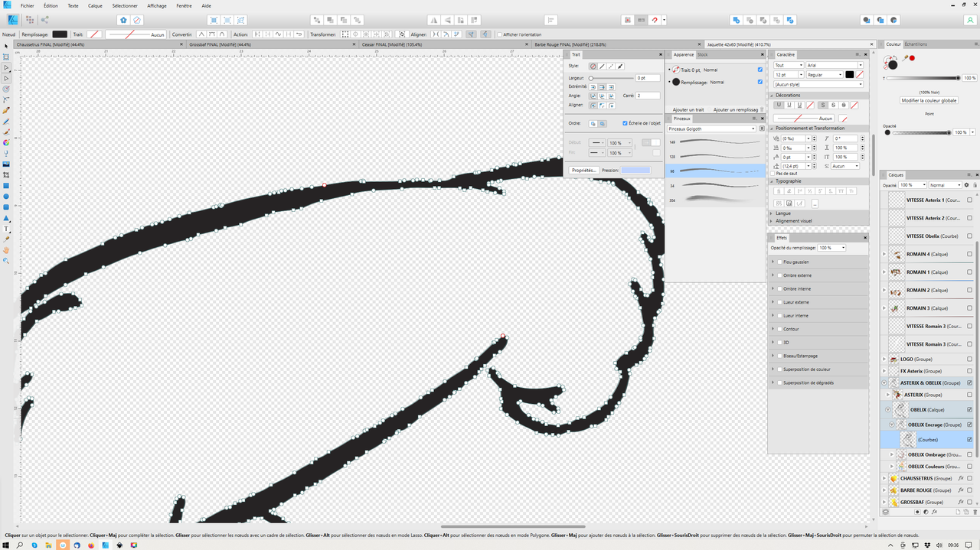This screenshot has height=550, width=980.
Task: Show LOGO group visibility checkbox
Action: pos(969,359)
